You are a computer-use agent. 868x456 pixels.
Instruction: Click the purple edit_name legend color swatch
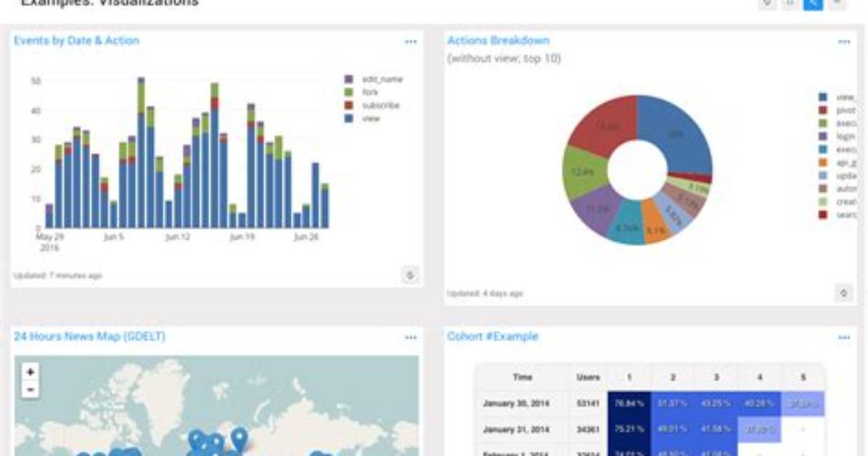[349, 79]
